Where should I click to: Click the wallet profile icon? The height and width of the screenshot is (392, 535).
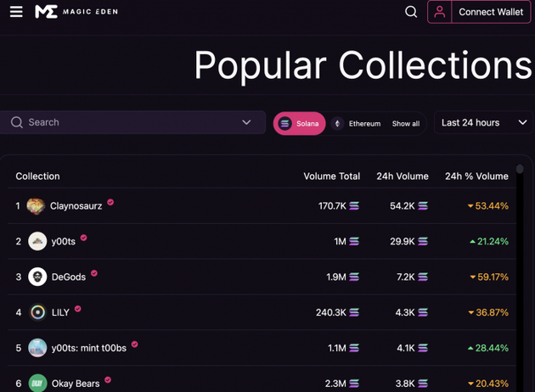pyautogui.click(x=439, y=12)
